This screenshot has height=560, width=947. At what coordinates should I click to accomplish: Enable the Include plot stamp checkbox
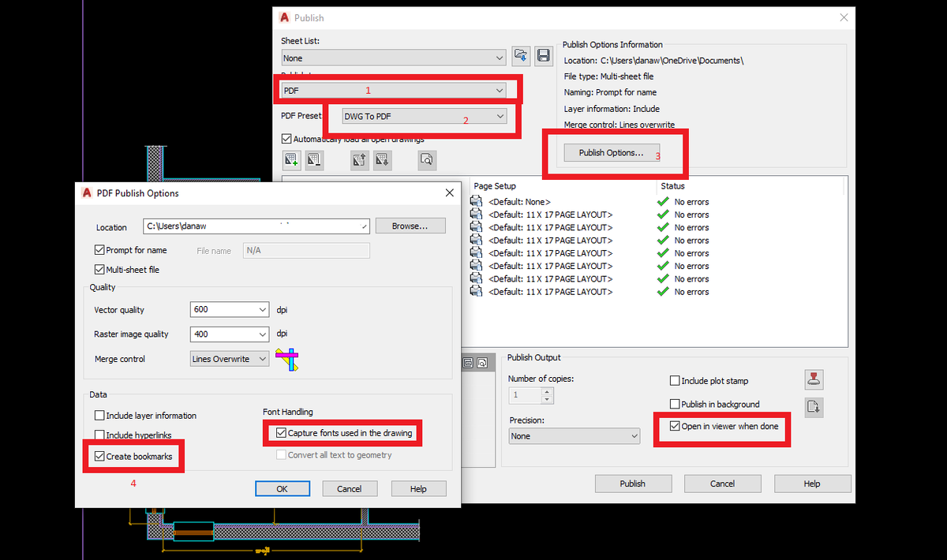[x=675, y=381]
